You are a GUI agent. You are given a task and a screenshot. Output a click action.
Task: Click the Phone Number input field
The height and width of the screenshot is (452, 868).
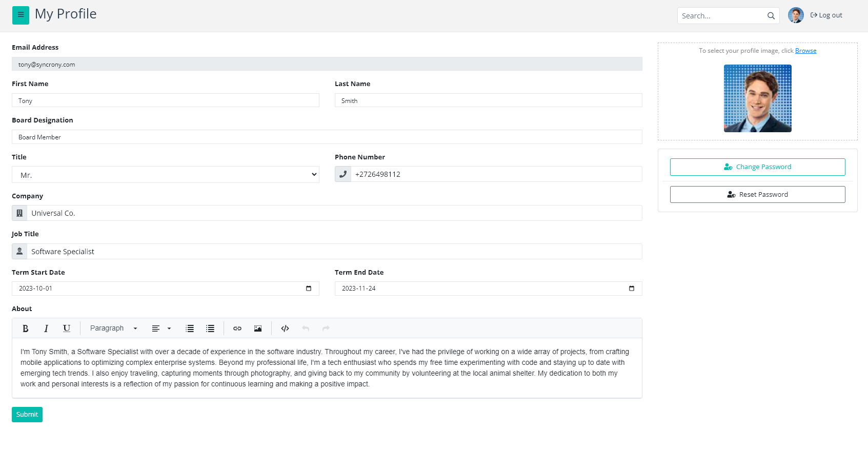496,174
